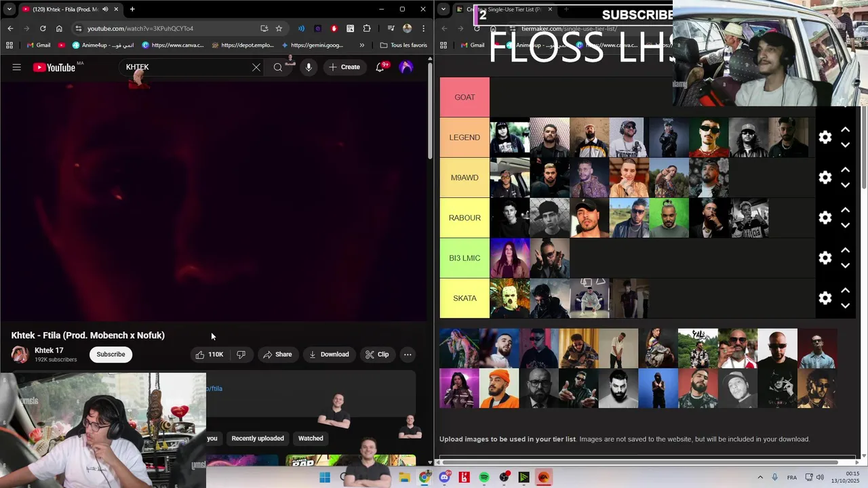Screen dimensions: 868x488
Task: Select the Recently uploaded chip
Action: pyautogui.click(x=258, y=439)
